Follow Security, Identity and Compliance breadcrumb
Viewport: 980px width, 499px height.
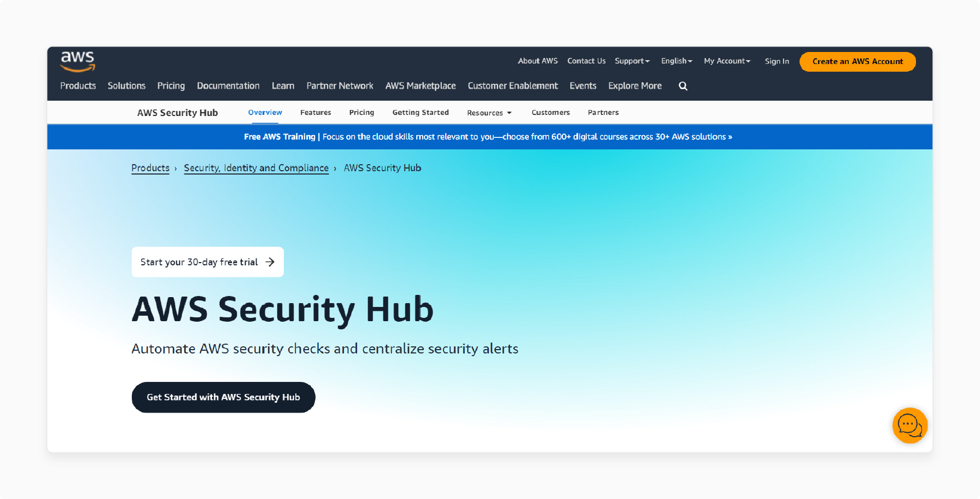[x=256, y=168]
